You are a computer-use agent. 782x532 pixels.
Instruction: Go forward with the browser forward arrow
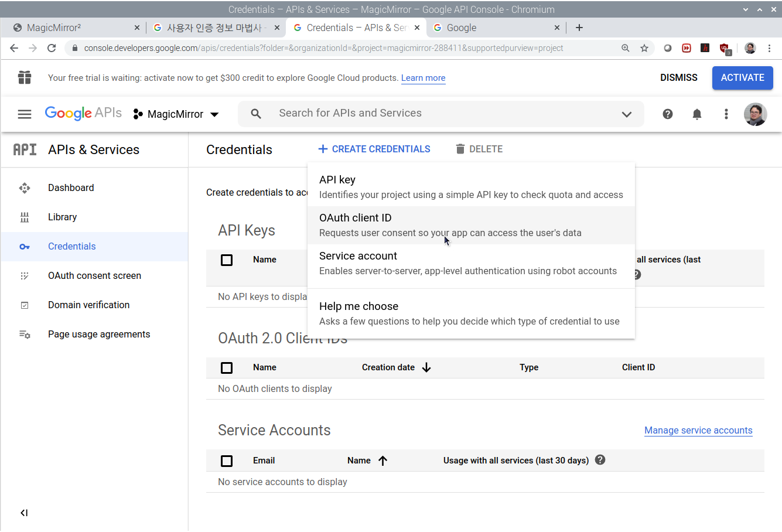click(x=33, y=48)
